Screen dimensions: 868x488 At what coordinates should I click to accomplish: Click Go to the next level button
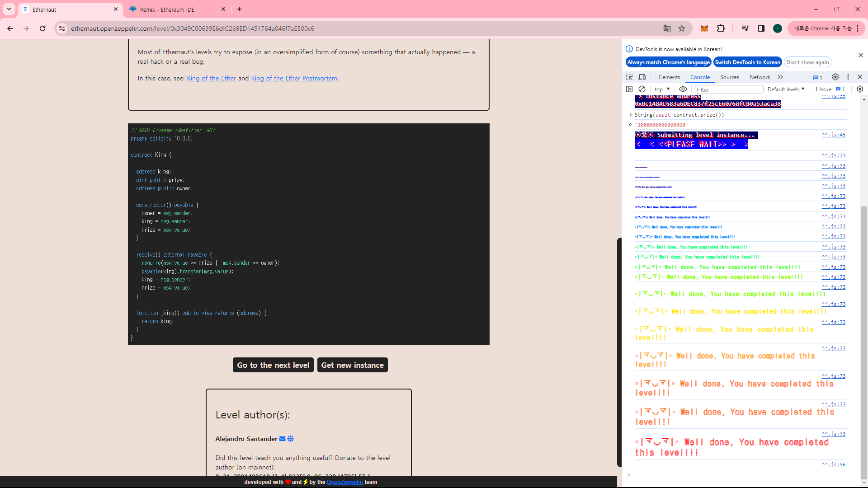[x=273, y=365]
